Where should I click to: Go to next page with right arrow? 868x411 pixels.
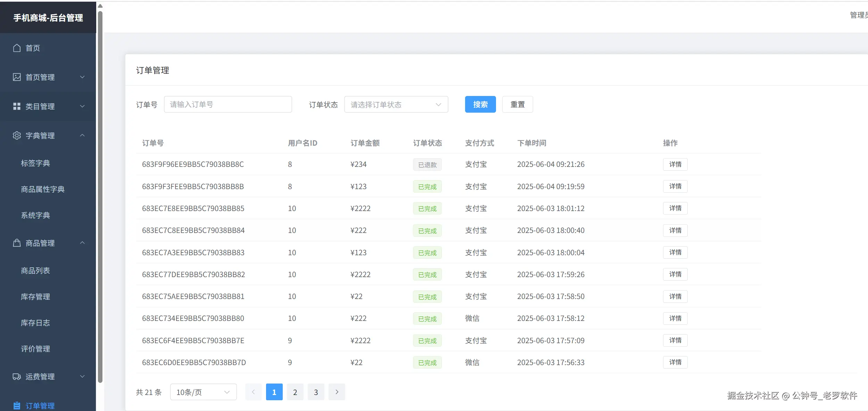(337, 392)
